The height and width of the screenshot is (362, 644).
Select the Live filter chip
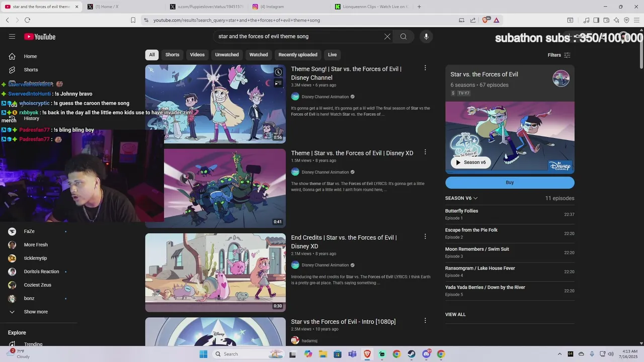coord(333,55)
